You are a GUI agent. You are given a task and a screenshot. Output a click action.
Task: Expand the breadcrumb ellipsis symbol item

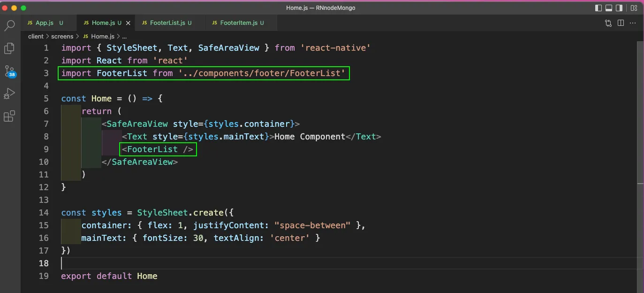tap(124, 36)
